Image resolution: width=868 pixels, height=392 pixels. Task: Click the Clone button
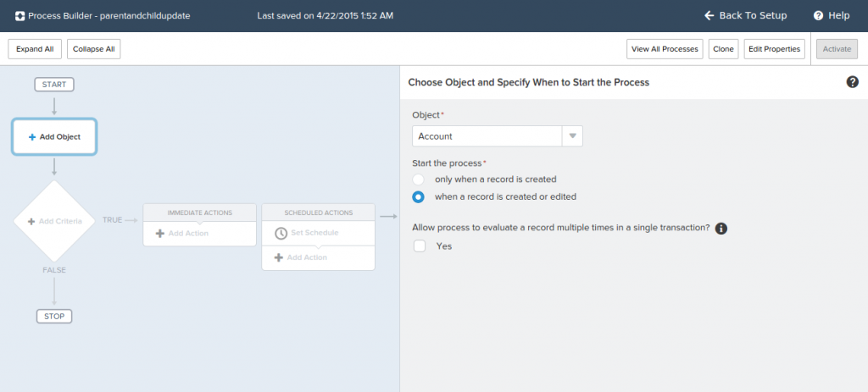point(723,48)
